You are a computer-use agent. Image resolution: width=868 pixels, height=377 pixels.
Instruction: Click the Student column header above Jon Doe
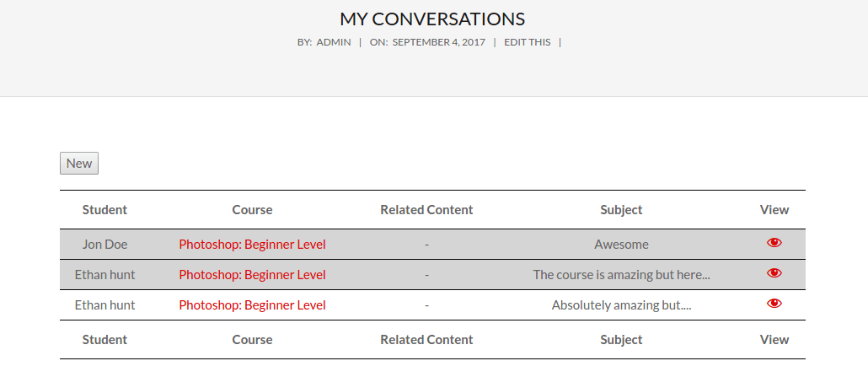104,210
